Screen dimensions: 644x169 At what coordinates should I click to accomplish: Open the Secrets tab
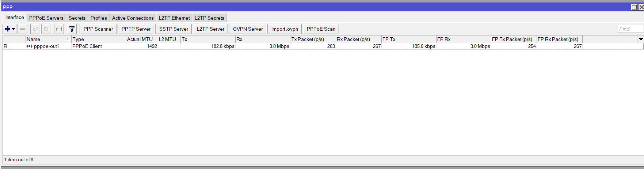[77, 18]
